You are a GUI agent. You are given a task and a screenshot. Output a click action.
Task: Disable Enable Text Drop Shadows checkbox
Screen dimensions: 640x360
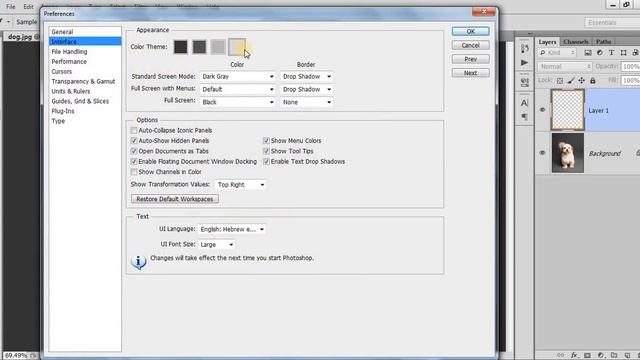(x=266, y=162)
